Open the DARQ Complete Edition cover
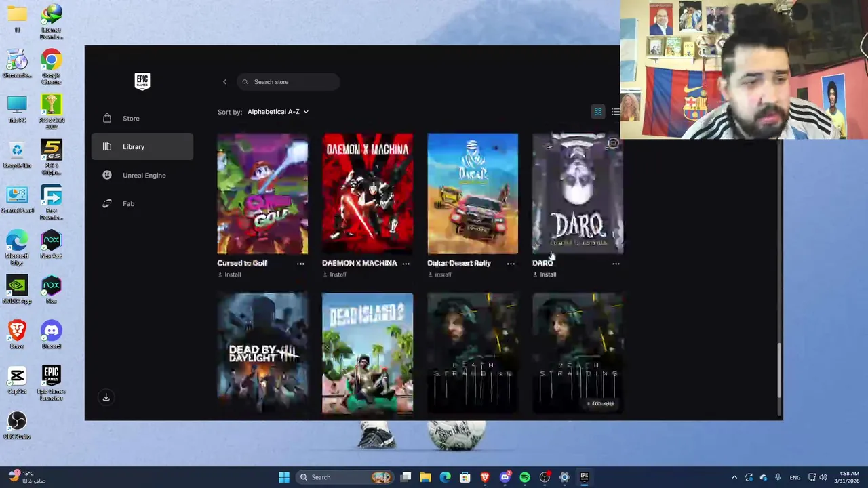This screenshot has width=868, height=488. (578, 194)
